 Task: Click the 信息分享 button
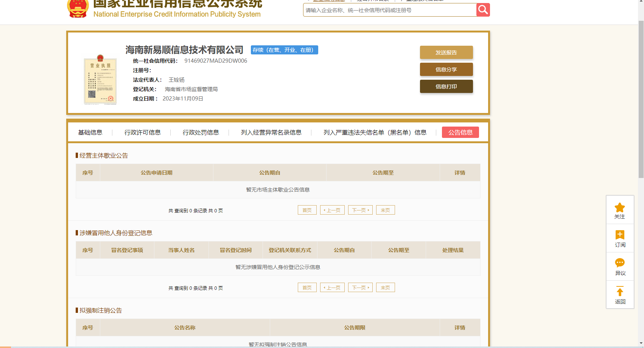[x=446, y=70]
